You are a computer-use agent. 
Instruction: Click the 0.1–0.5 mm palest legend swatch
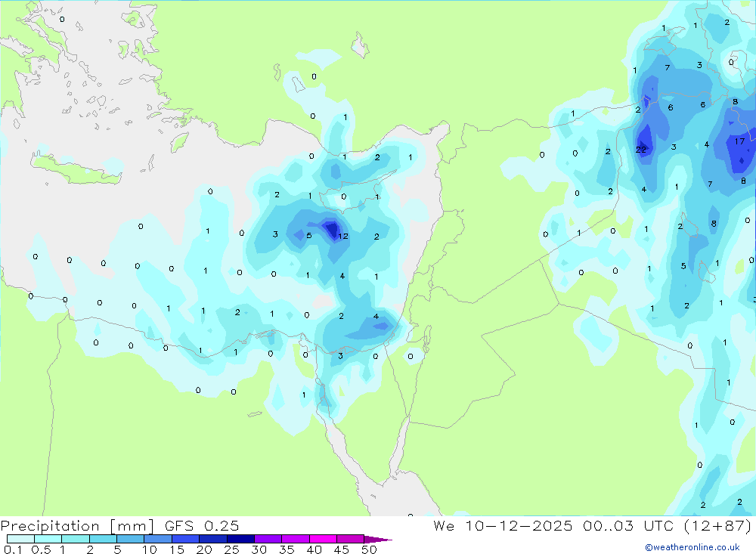(20, 539)
